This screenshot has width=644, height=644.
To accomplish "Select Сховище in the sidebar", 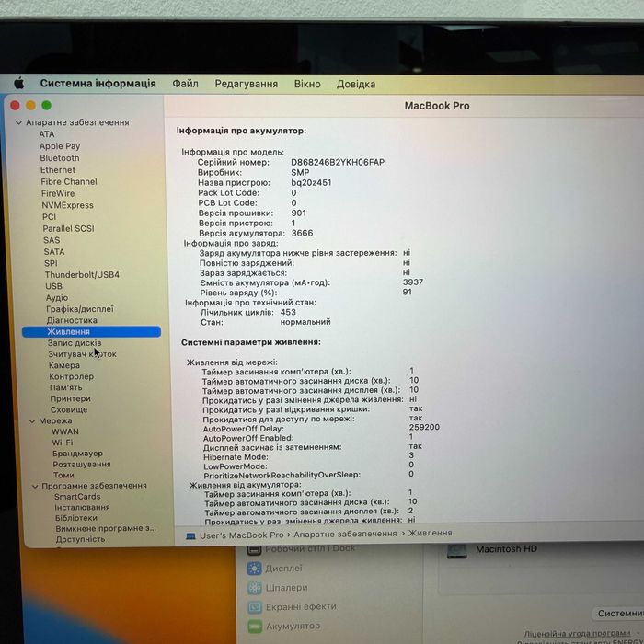I will click(69, 410).
